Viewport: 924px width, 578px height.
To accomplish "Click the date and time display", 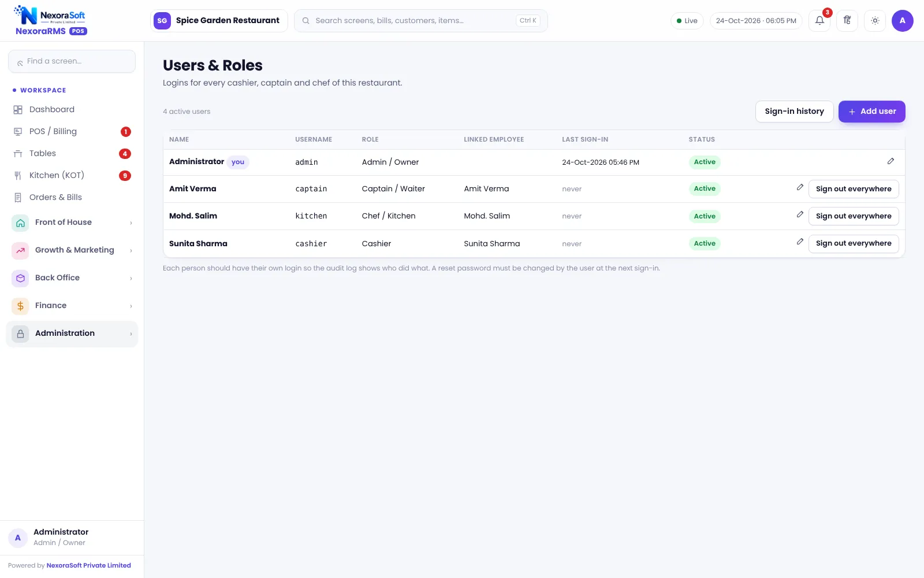I will 756,21.
